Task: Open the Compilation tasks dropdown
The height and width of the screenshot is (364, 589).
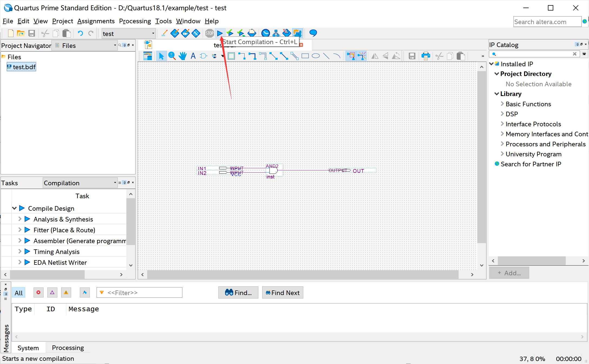Action: click(80, 183)
